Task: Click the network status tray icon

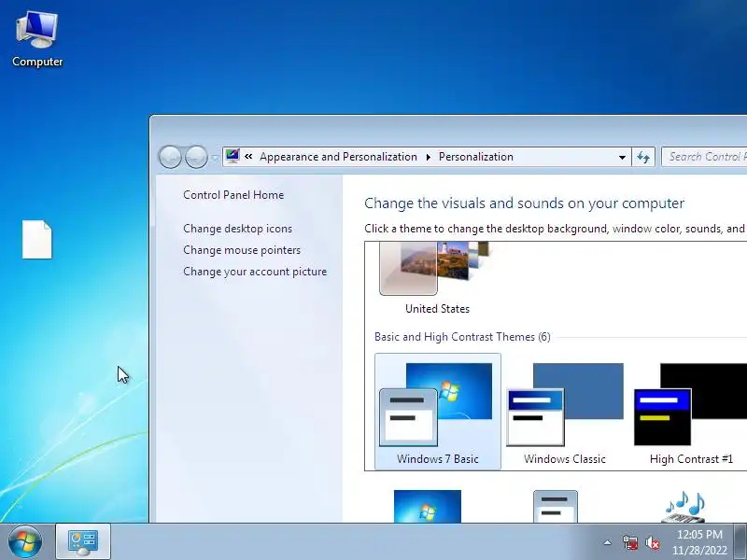Action: point(629,542)
